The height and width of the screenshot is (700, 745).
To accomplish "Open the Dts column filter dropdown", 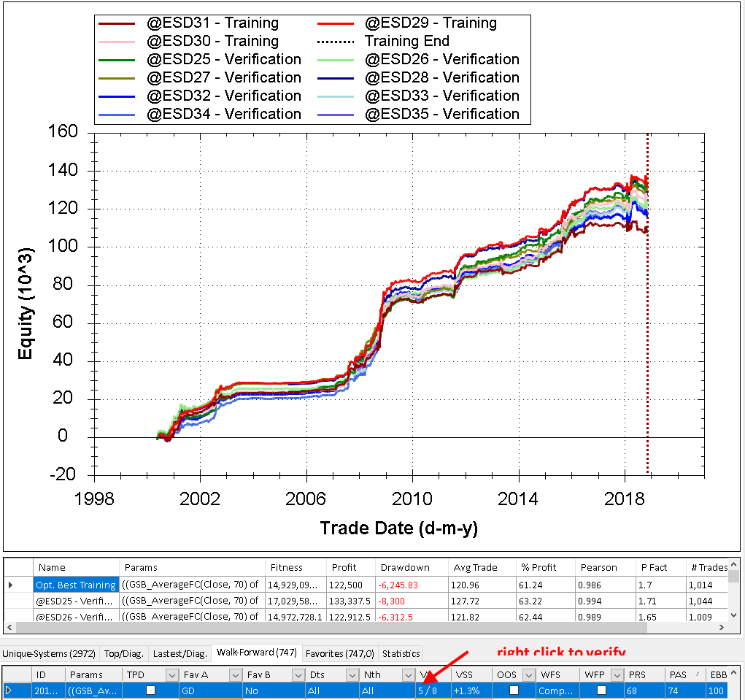I will click(352, 675).
